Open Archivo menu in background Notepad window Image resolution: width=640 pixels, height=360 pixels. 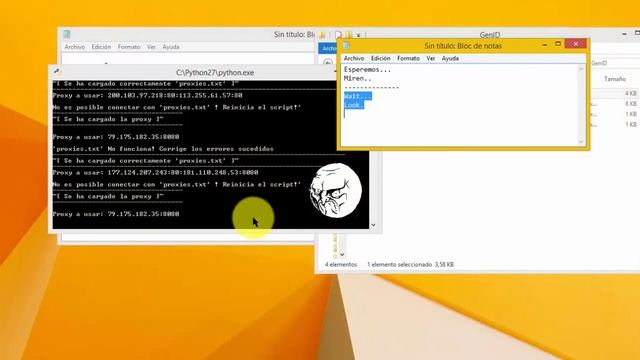point(75,47)
